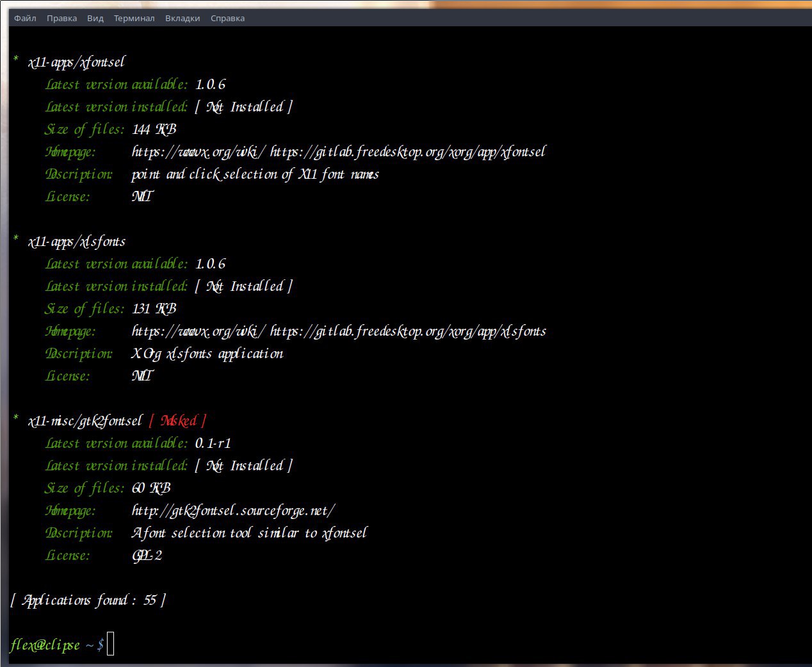Click the xfontsel description about X11 font names
The height and width of the screenshot is (667, 812).
pos(255,175)
